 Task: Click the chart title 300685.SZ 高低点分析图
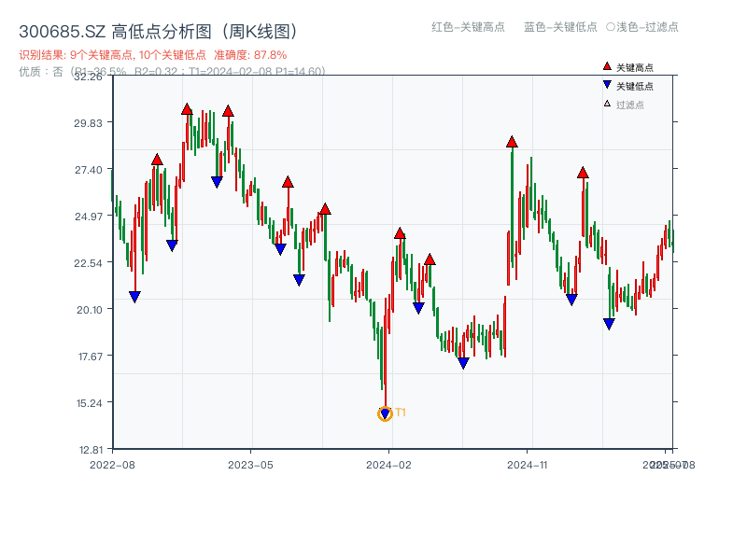pyautogui.click(x=158, y=32)
